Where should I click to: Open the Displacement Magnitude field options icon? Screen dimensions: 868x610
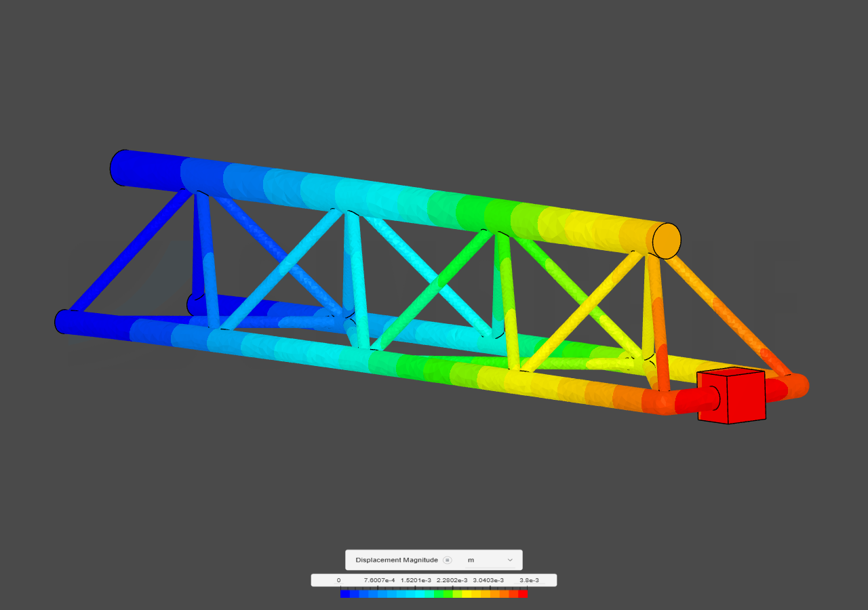(x=447, y=560)
